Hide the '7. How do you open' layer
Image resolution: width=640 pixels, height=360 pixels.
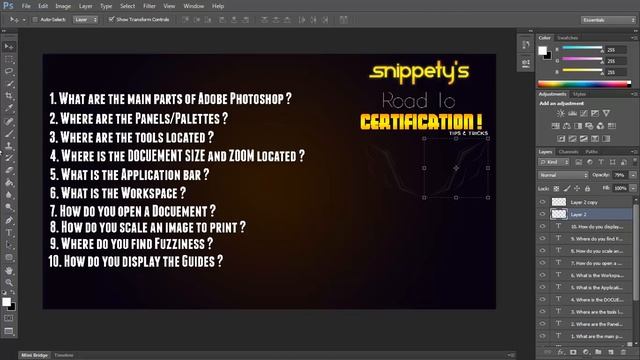pos(542,263)
